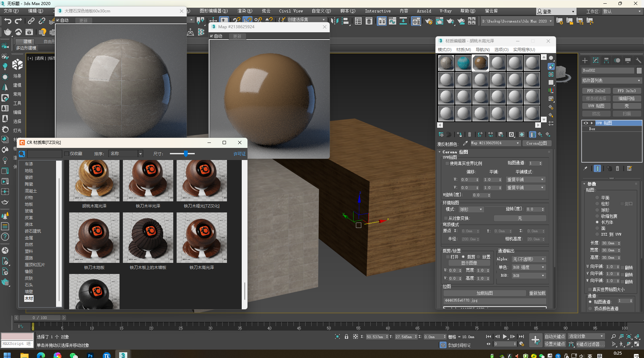Toggle 自动 checkbox in Map #2138625924 window
644x358 pixels.
(x=212, y=36)
